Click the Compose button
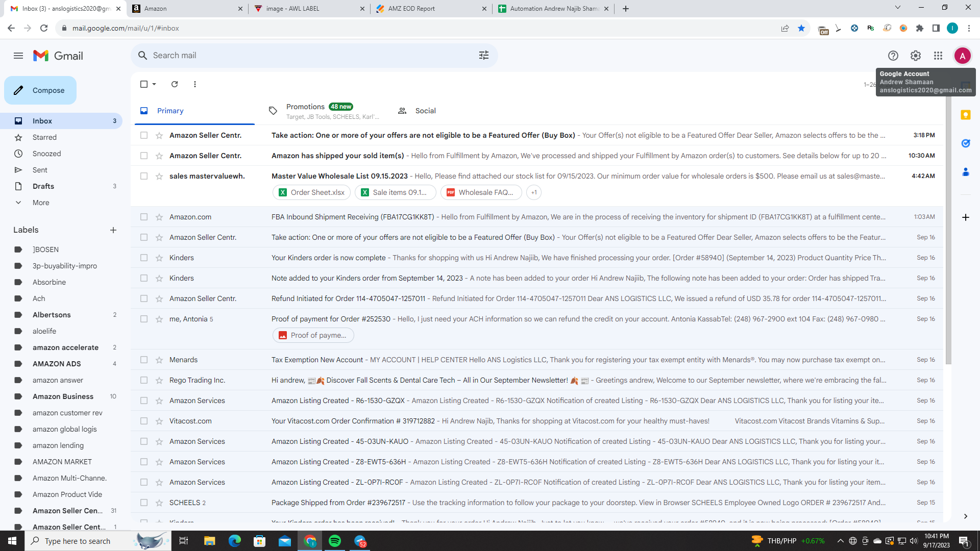This screenshot has width=980, height=551. tap(40, 90)
